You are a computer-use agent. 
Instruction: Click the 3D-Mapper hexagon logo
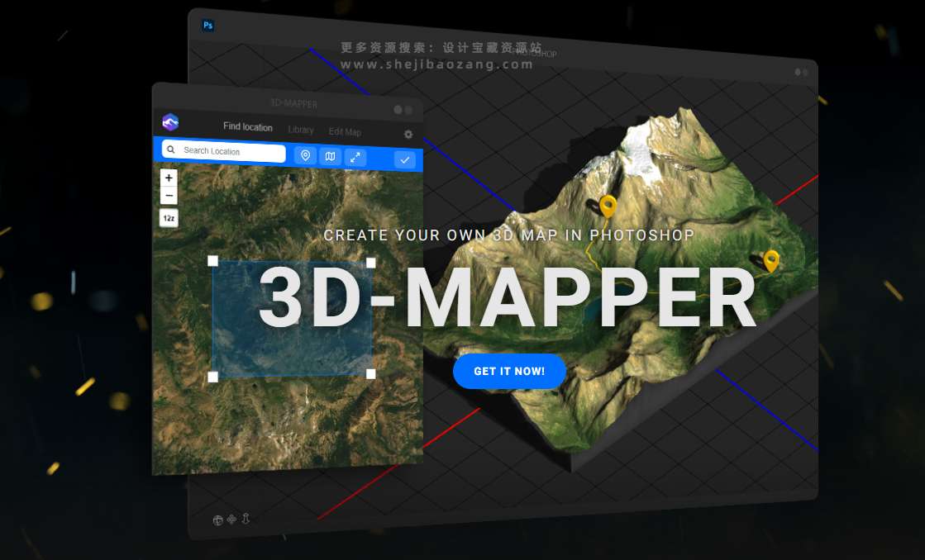(x=170, y=122)
